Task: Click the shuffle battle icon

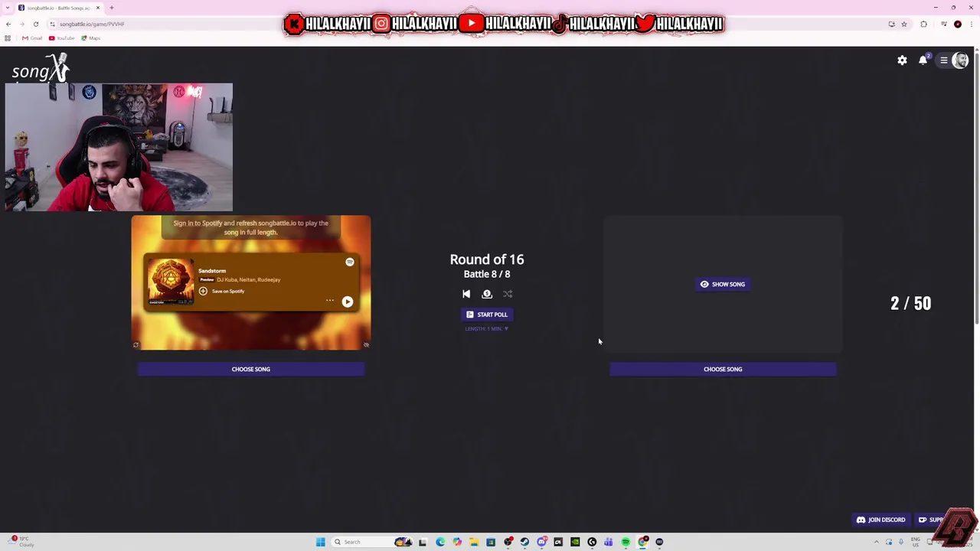Action: [508, 294]
